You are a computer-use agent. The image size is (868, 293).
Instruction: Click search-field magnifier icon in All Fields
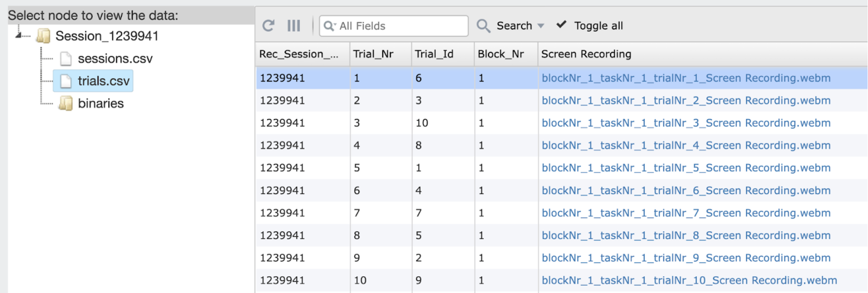pyautogui.click(x=330, y=26)
